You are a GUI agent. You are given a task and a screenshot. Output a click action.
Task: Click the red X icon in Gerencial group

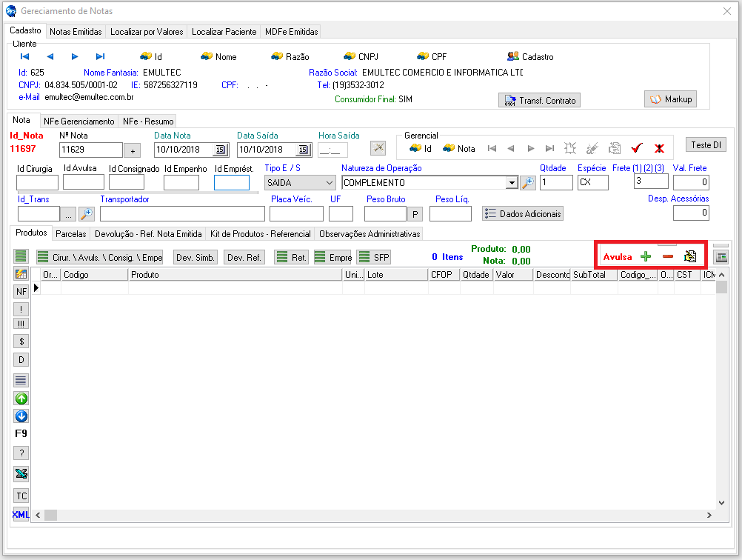point(658,148)
